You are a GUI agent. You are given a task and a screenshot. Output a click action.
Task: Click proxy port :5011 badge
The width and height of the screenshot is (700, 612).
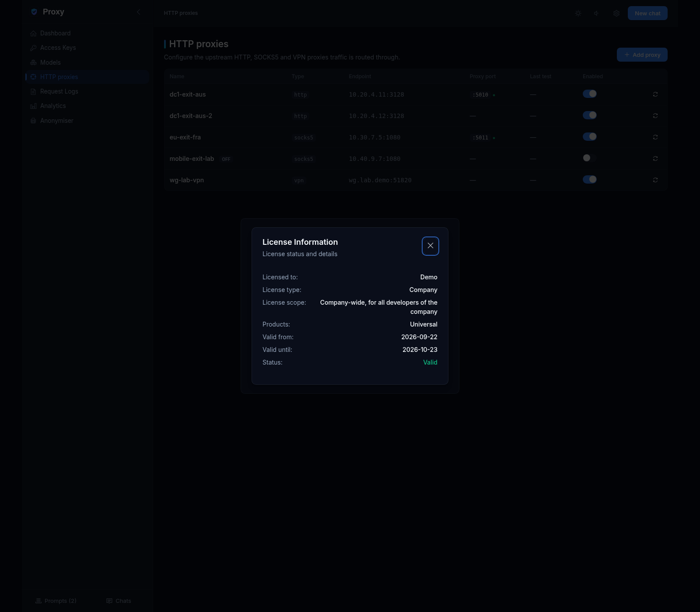pyautogui.click(x=480, y=138)
